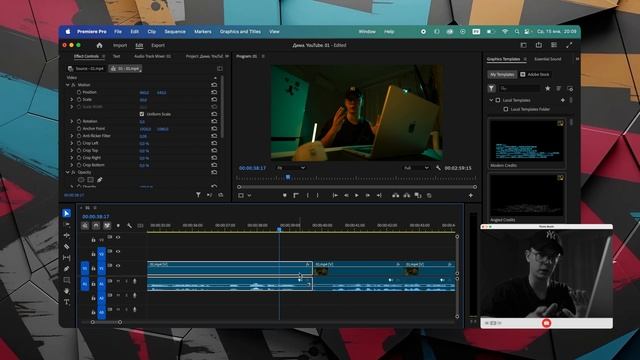Click Go to In point button

point(335,196)
